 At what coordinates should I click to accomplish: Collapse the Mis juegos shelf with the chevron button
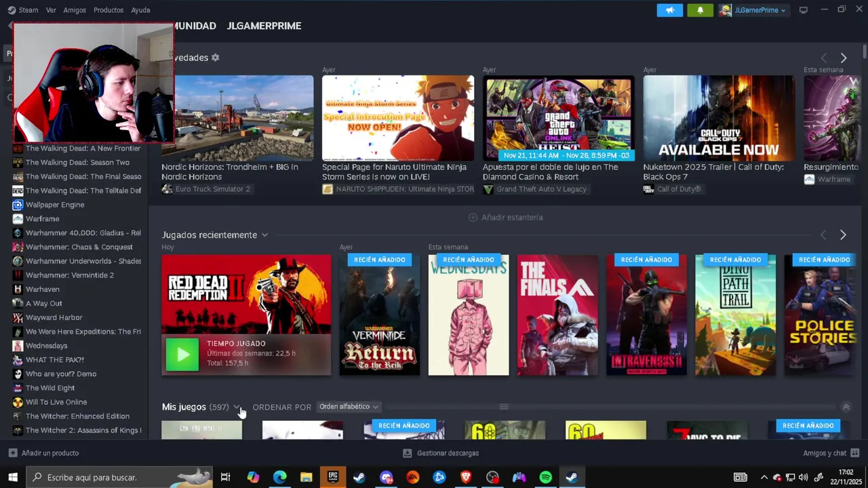click(x=846, y=407)
